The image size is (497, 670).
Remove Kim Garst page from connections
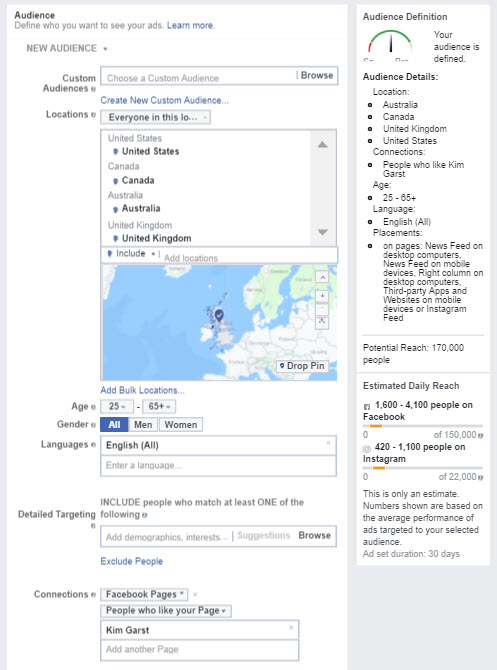coord(291,628)
